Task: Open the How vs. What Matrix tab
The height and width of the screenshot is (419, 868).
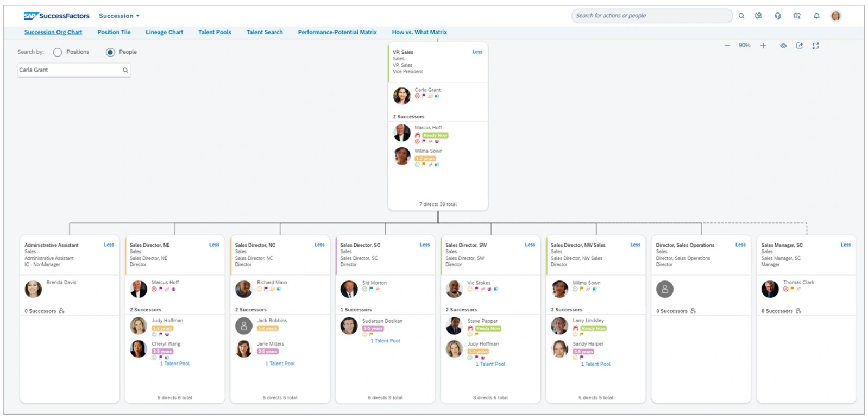Action: click(x=419, y=32)
